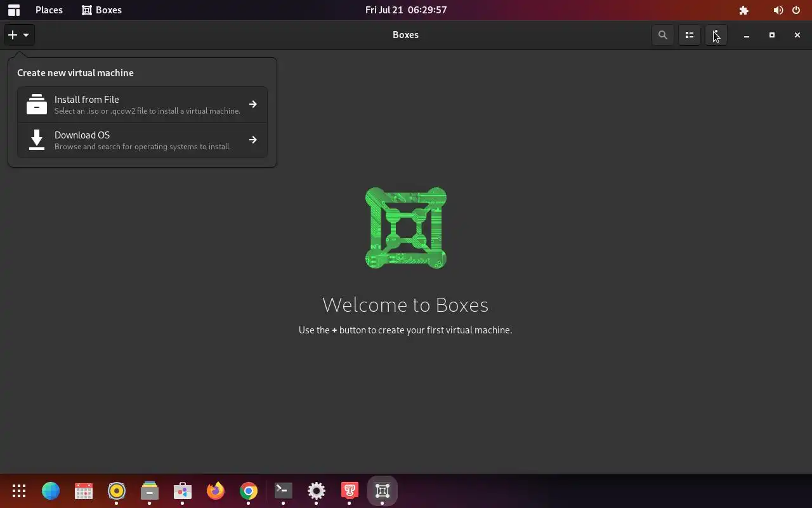Screen dimensions: 812x508
Task: Click the search magnifier button in Boxes
Action: pos(663,35)
